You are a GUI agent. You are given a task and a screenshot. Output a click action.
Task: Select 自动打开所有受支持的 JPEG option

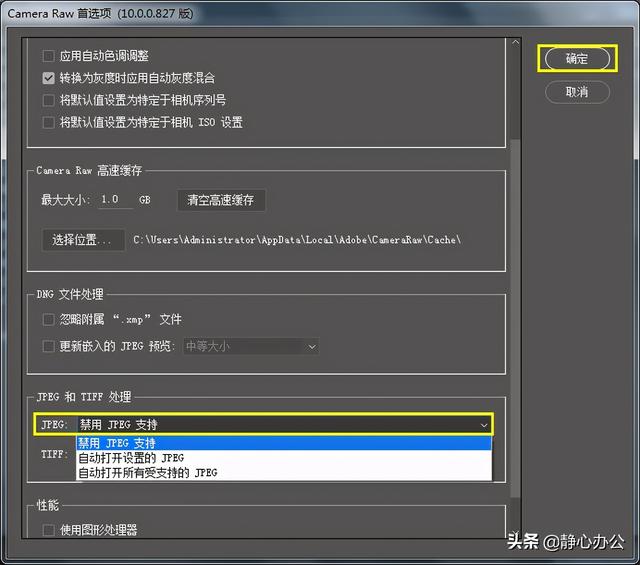[x=284, y=473]
